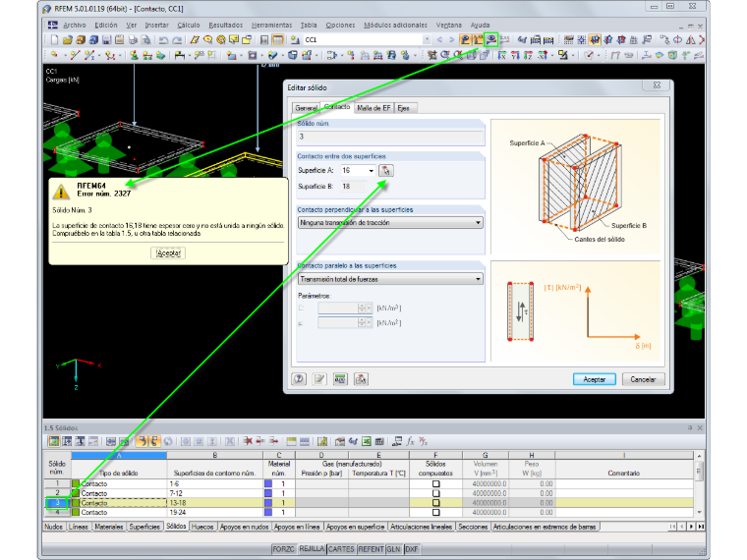Click the save icon in main toolbar
Viewport: 747px width, 560px height.
tap(107, 40)
